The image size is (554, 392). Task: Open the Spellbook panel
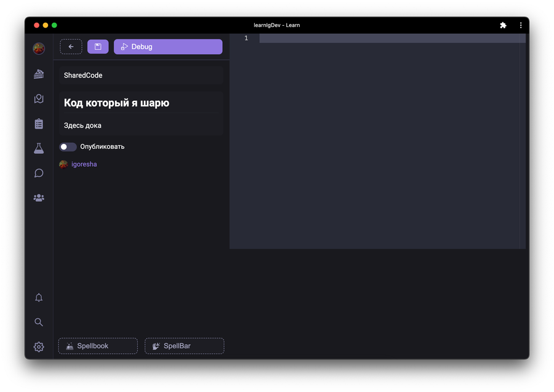click(98, 346)
